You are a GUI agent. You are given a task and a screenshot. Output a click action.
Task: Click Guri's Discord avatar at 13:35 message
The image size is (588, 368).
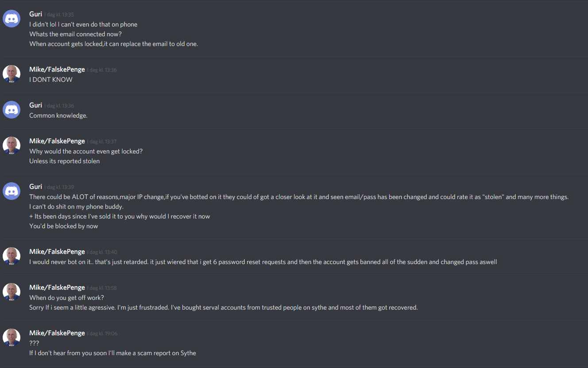click(x=12, y=19)
